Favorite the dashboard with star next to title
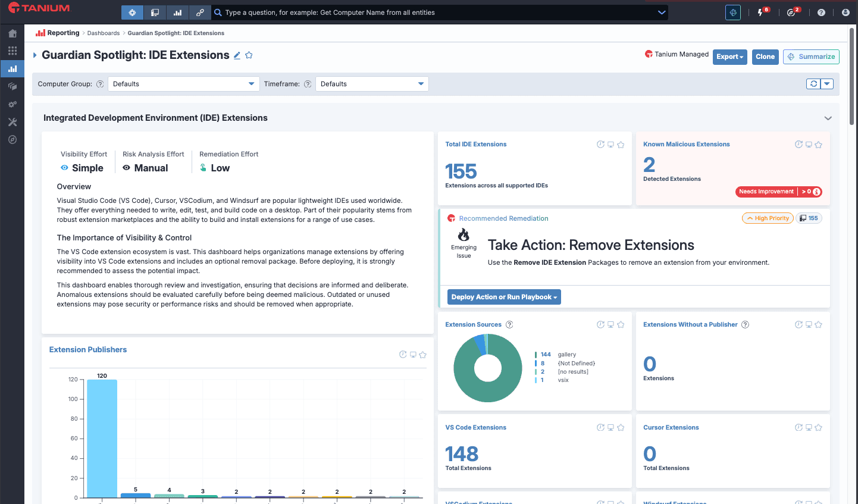 point(249,55)
